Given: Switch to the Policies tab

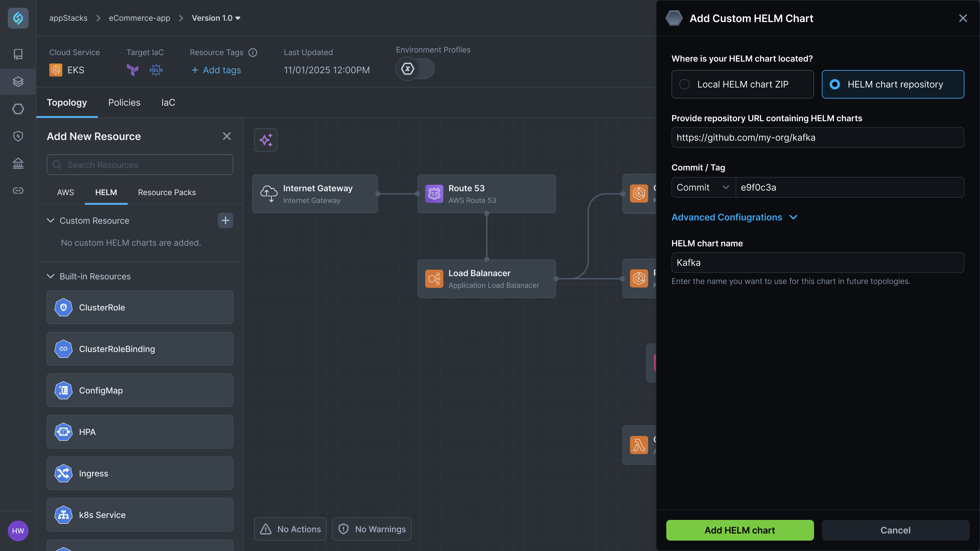Looking at the screenshot, I should point(124,102).
